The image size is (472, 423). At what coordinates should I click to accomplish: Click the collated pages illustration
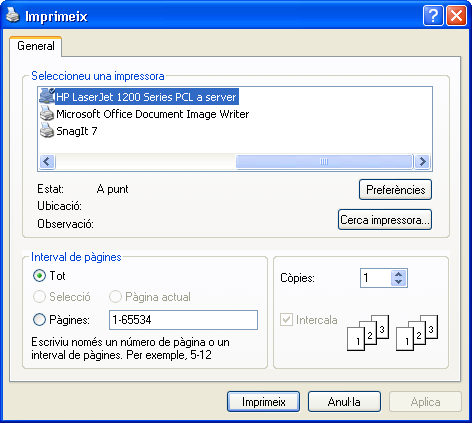pos(392,333)
